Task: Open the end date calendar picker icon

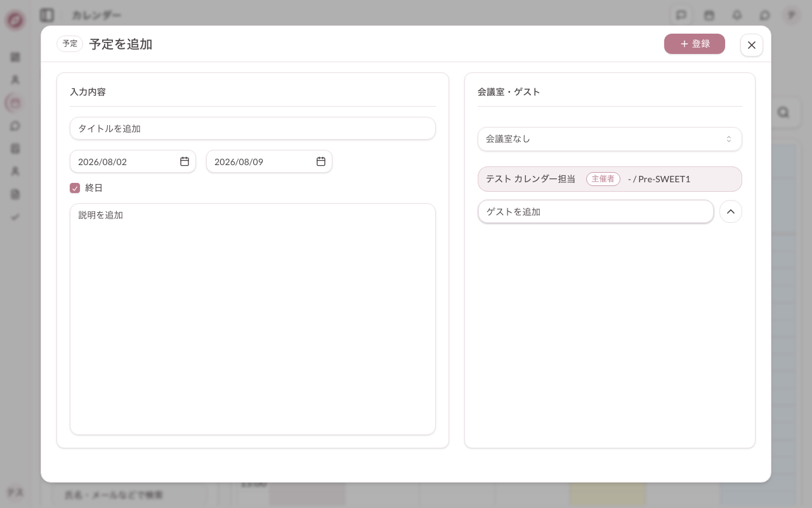Action: tap(321, 161)
